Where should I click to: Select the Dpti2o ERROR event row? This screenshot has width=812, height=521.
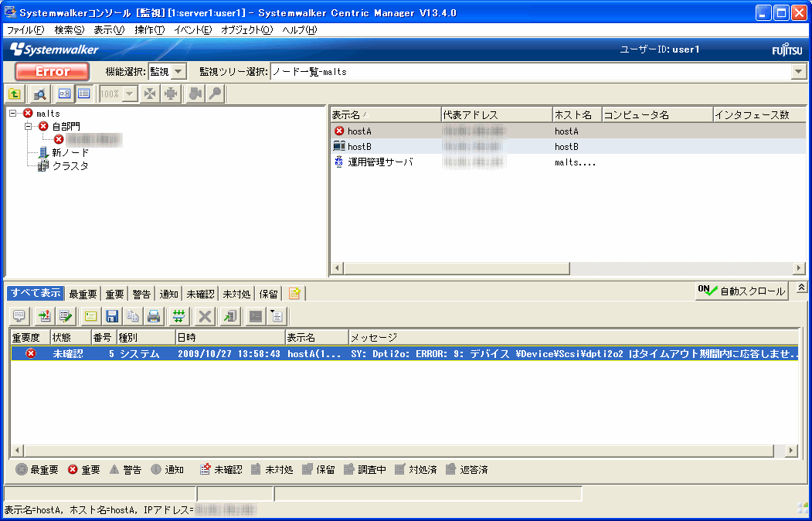pyautogui.click(x=404, y=354)
